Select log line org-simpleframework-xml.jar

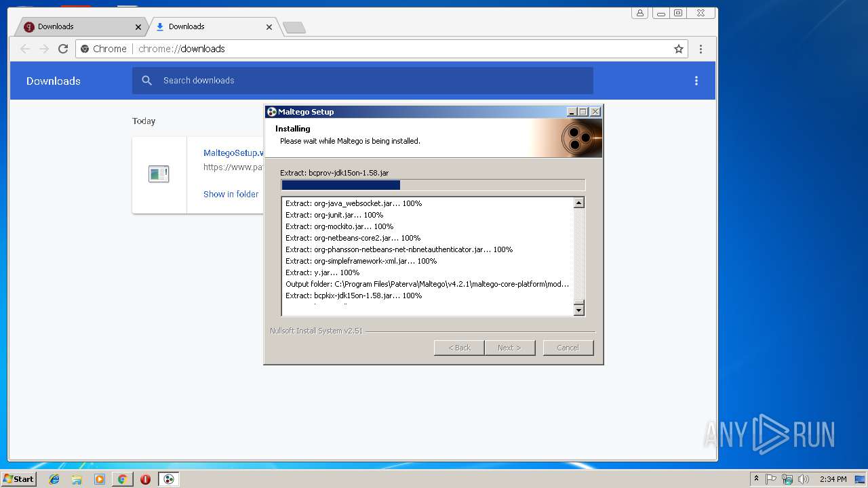point(361,261)
